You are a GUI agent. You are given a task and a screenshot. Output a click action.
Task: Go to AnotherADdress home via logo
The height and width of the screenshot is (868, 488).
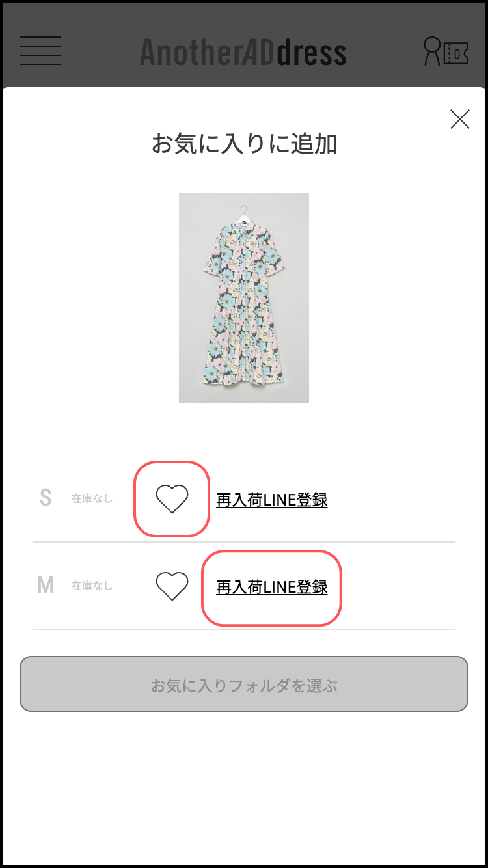click(243, 53)
